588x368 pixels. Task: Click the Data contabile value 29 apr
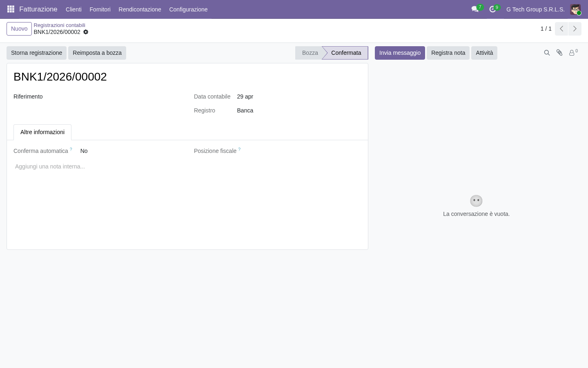coord(245,96)
